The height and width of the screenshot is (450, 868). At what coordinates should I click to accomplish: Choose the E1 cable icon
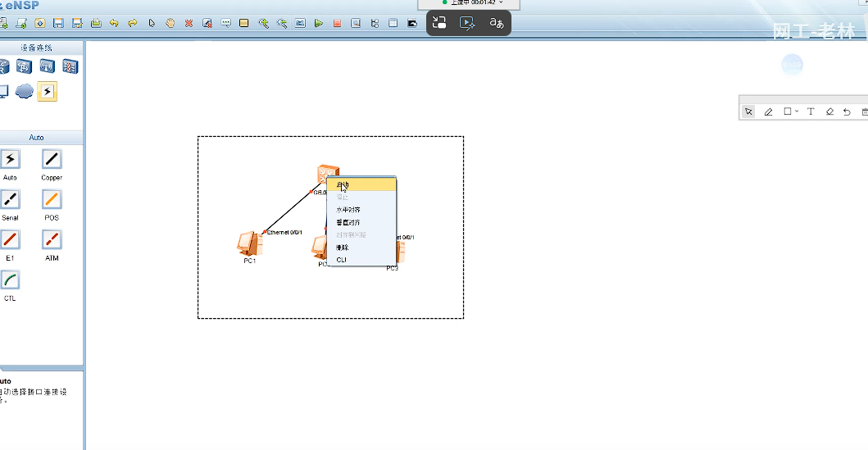pos(10,239)
